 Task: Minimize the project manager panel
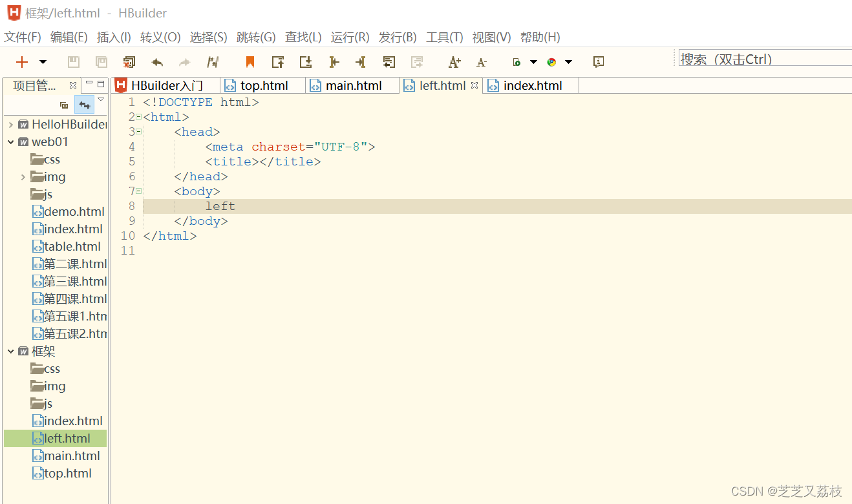coord(89,83)
